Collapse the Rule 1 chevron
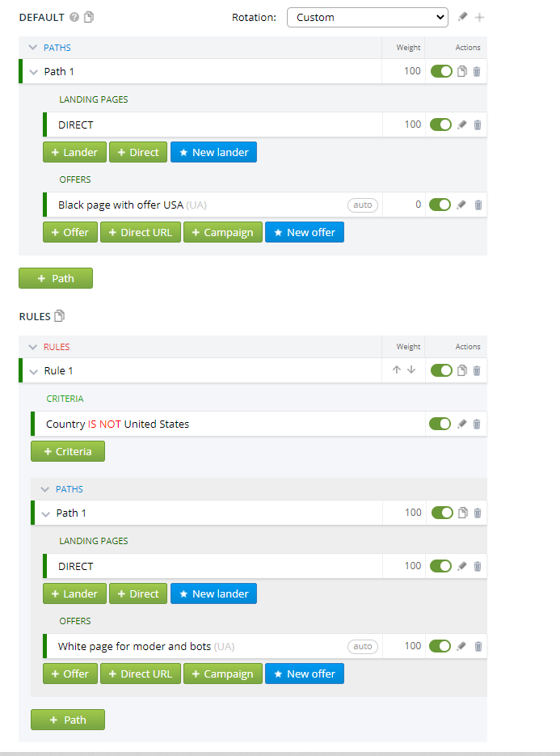 coord(33,371)
